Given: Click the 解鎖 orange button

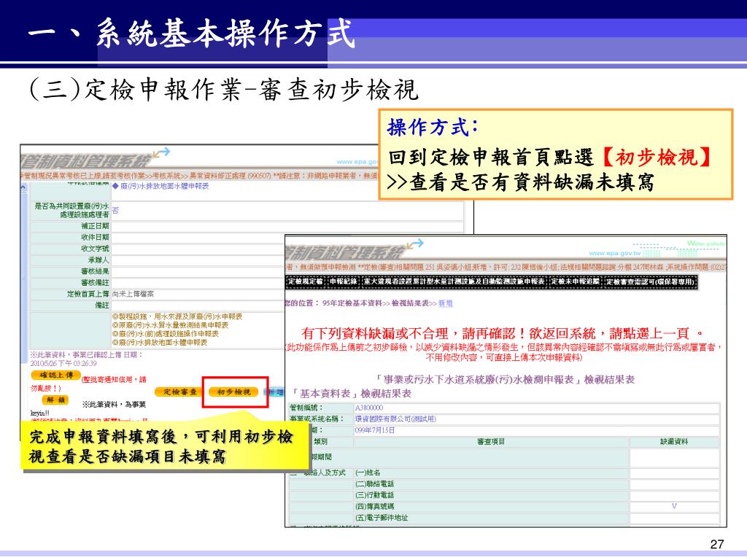Looking at the screenshot, I should pos(55,400).
